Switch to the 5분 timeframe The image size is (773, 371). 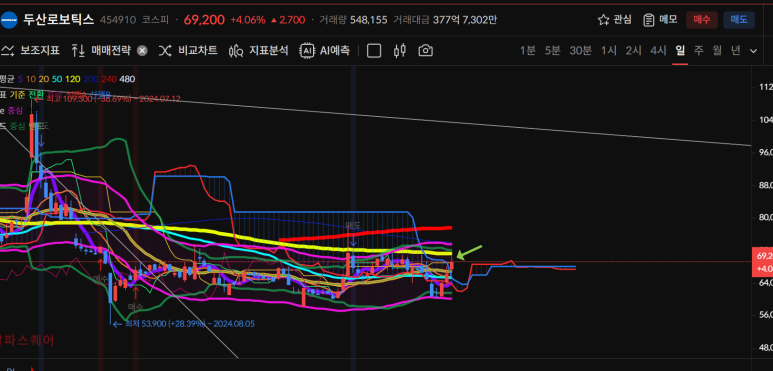(553, 50)
